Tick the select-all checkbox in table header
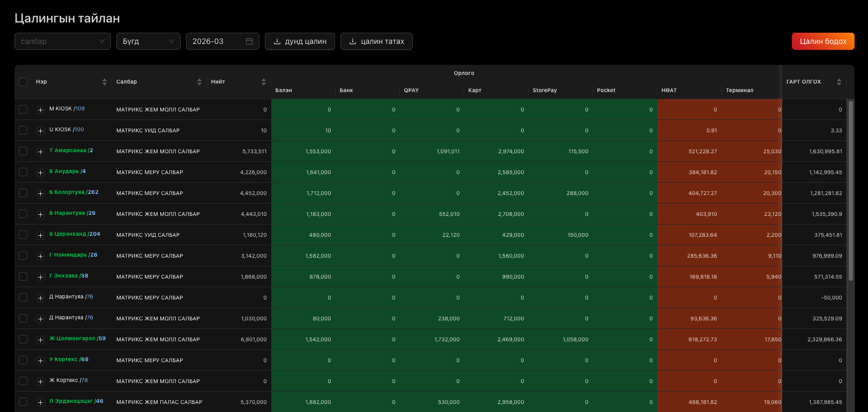868x412 pixels. coord(23,82)
